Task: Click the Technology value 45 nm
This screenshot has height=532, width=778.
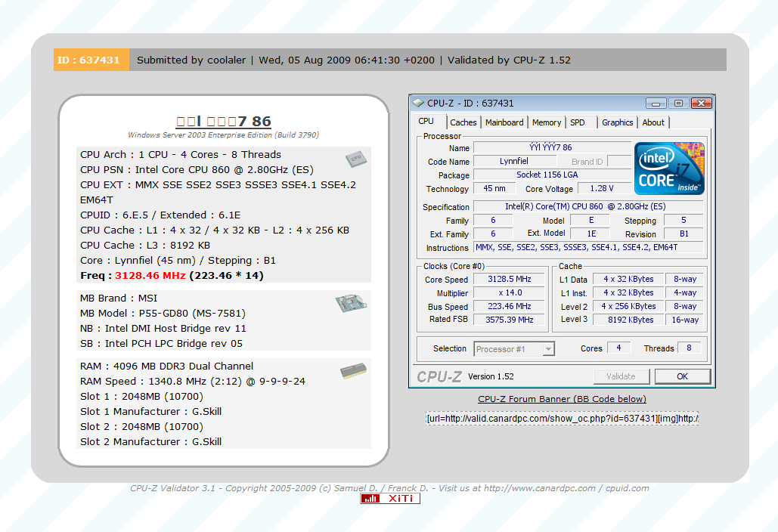Action: (494, 188)
